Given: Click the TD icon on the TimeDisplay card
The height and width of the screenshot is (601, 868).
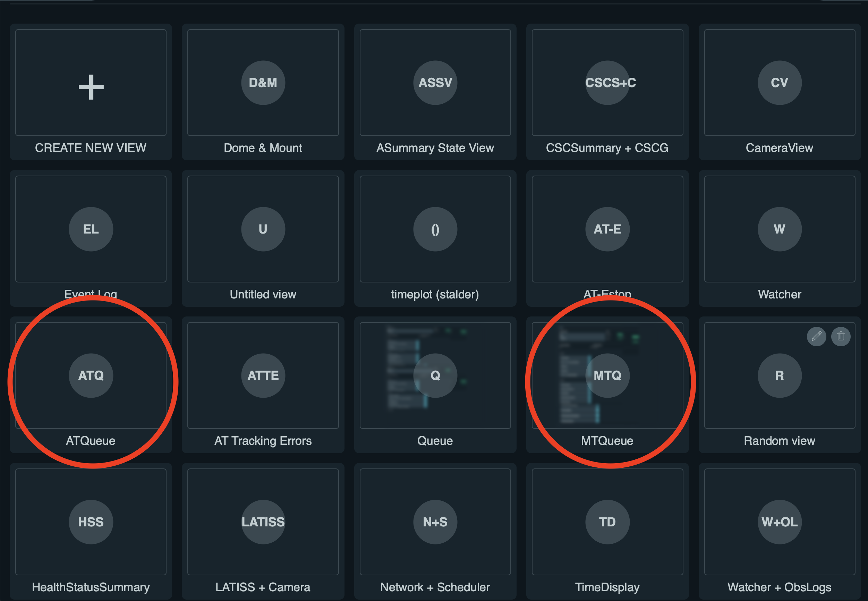Looking at the screenshot, I should (x=607, y=522).
